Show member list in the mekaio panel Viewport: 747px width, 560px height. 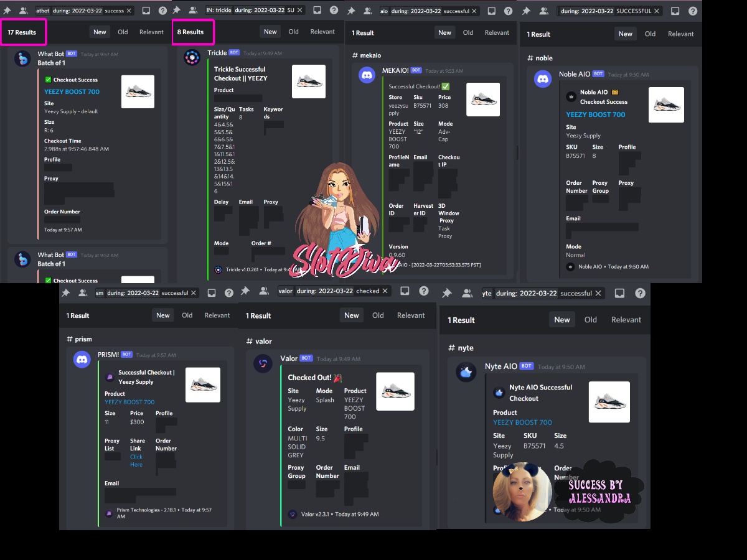point(367,11)
